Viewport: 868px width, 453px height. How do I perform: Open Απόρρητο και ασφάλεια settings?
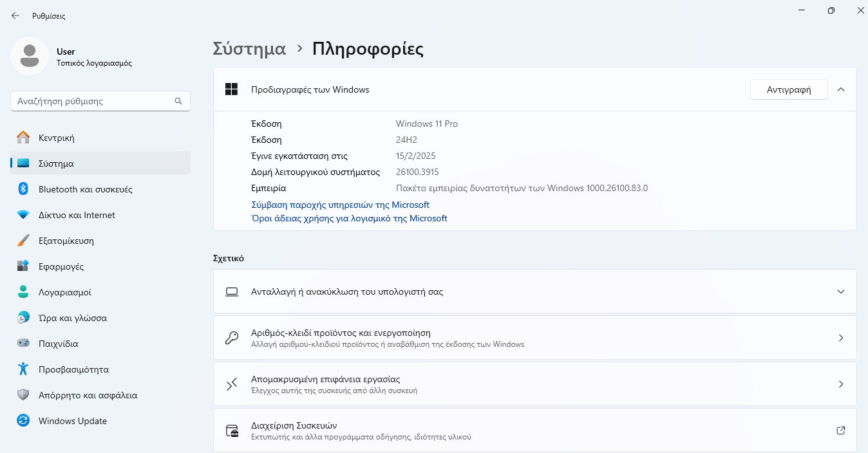coord(100,395)
